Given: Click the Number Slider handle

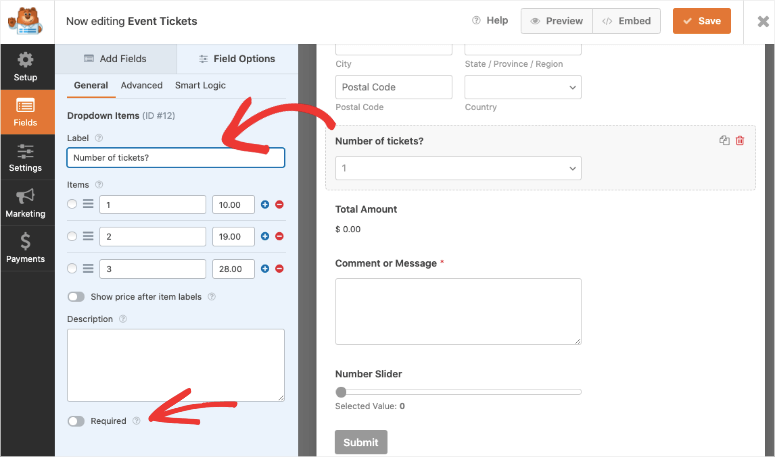Looking at the screenshot, I should coord(341,392).
